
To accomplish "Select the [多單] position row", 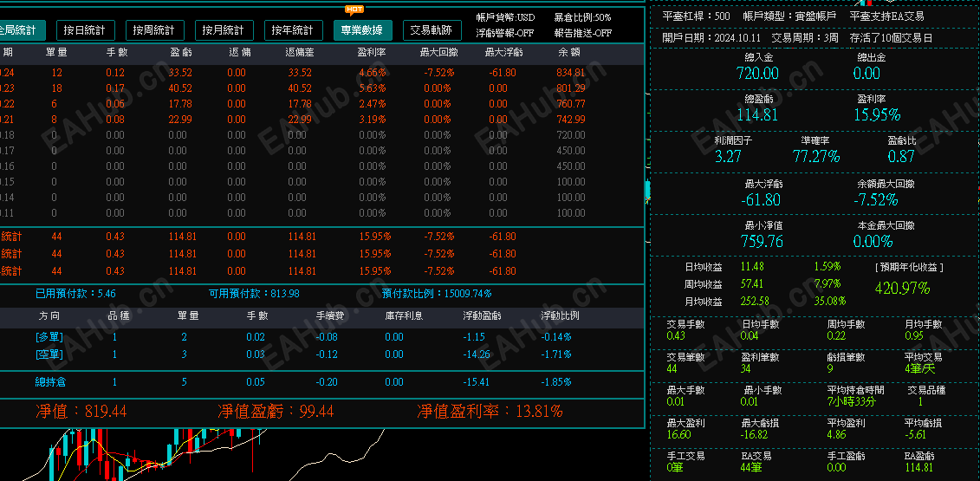I will click(x=321, y=337).
